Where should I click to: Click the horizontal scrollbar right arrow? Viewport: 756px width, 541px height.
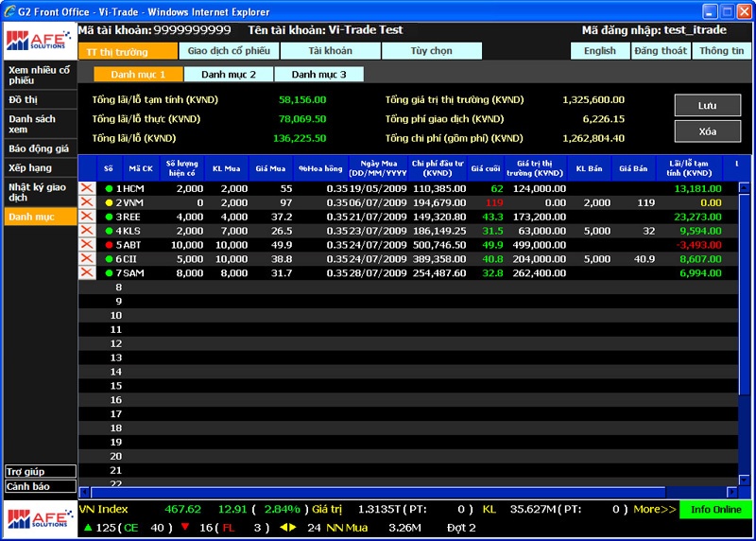coord(731,492)
